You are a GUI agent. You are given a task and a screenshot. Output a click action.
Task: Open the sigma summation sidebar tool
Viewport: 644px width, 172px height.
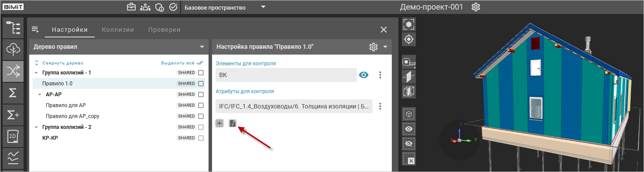pyautogui.click(x=13, y=93)
